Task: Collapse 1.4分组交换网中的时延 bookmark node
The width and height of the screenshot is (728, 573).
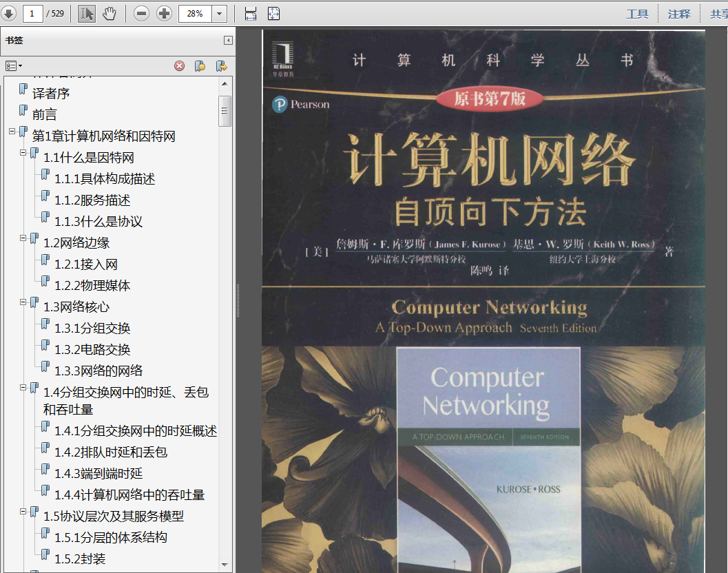Action: [x=23, y=387]
